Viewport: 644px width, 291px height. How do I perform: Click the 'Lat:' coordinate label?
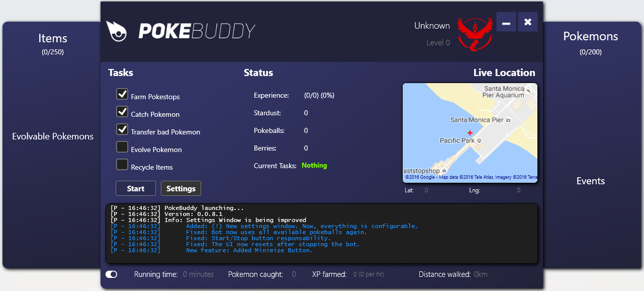tap(410, 190)
